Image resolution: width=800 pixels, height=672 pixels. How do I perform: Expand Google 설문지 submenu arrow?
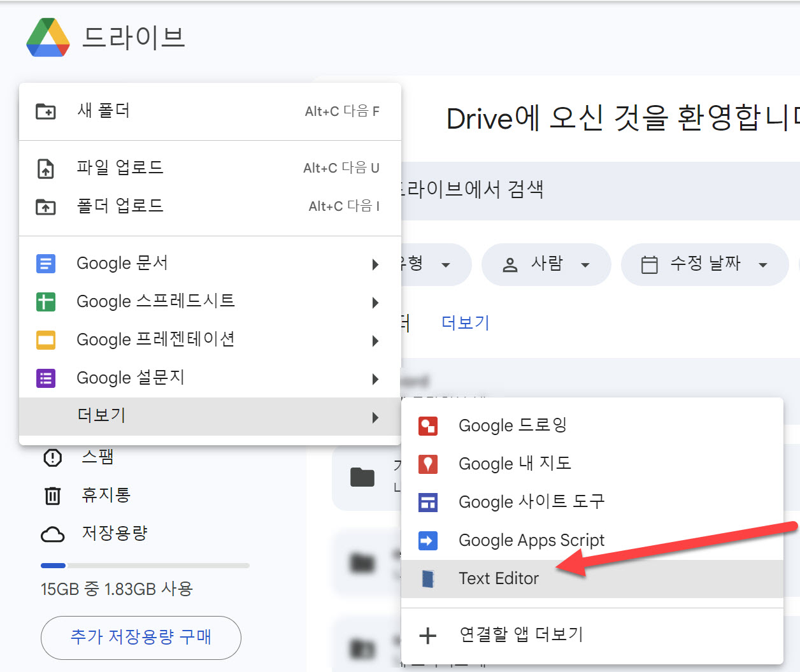click(375, 380)
